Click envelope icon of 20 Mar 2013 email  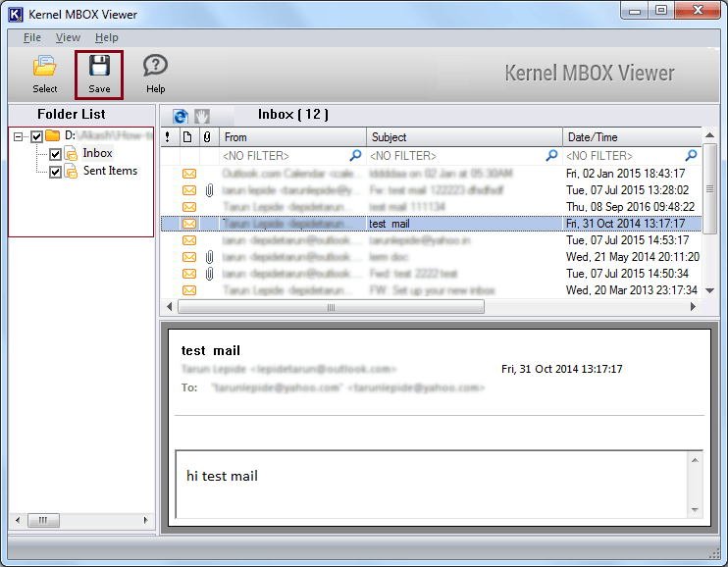(189, 290)
